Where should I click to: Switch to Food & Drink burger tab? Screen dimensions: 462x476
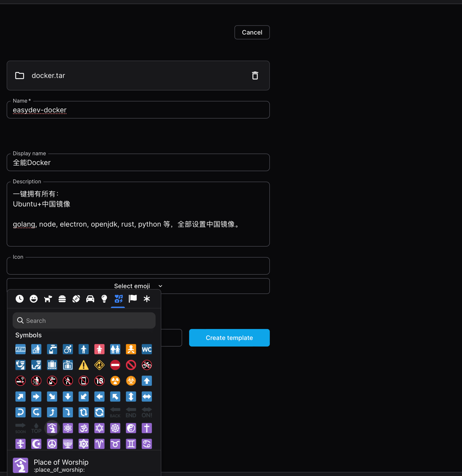point(62,299)
